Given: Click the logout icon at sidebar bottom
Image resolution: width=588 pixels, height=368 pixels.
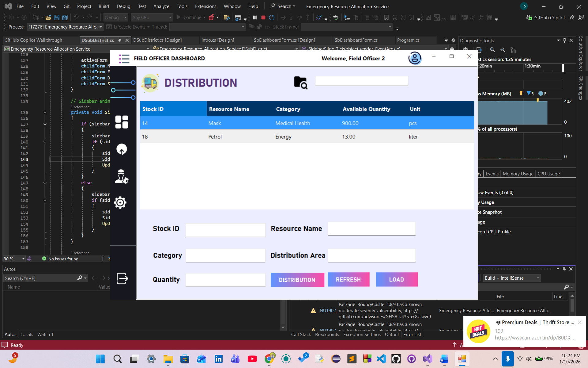Looking at the screenshot, I should point(122,278).
